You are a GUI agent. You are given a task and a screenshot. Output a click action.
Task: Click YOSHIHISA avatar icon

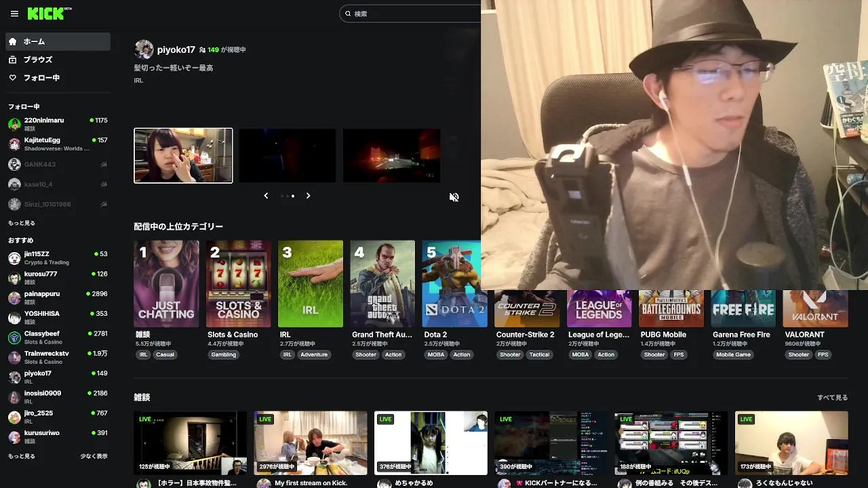click(x=14, y=317)
